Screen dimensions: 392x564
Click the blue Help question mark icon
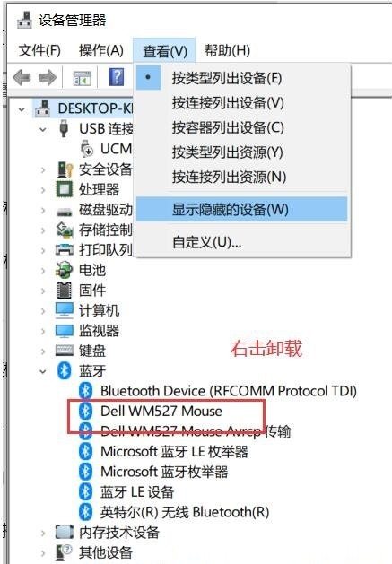point(117,76)
